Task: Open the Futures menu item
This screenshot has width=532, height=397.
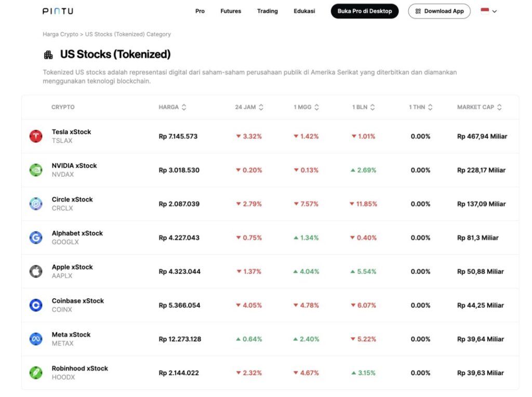Action: (231, 11)
